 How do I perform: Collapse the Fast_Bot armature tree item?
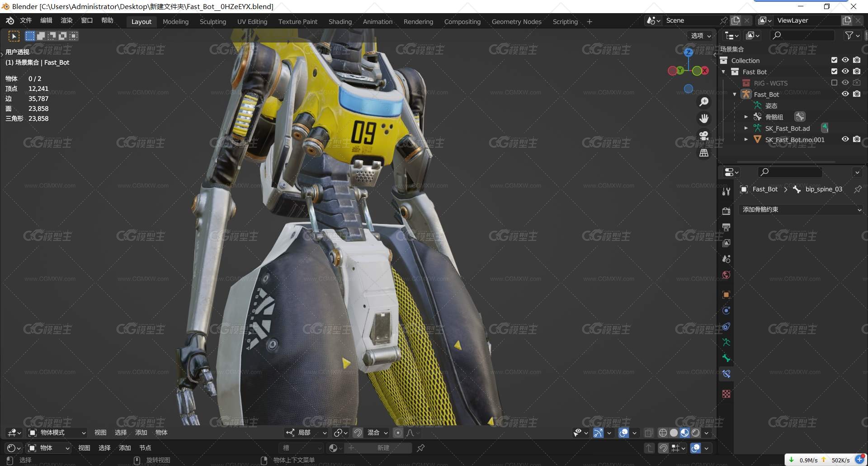735,95
